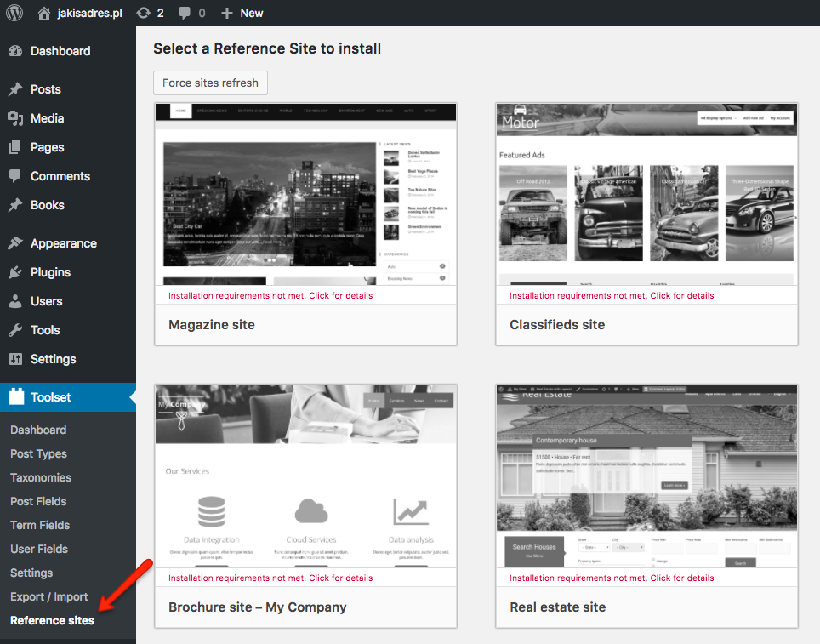Screen dimensions: 820x644
Task: Open Toolset Settings submenu item
Action: coord(31,573)
